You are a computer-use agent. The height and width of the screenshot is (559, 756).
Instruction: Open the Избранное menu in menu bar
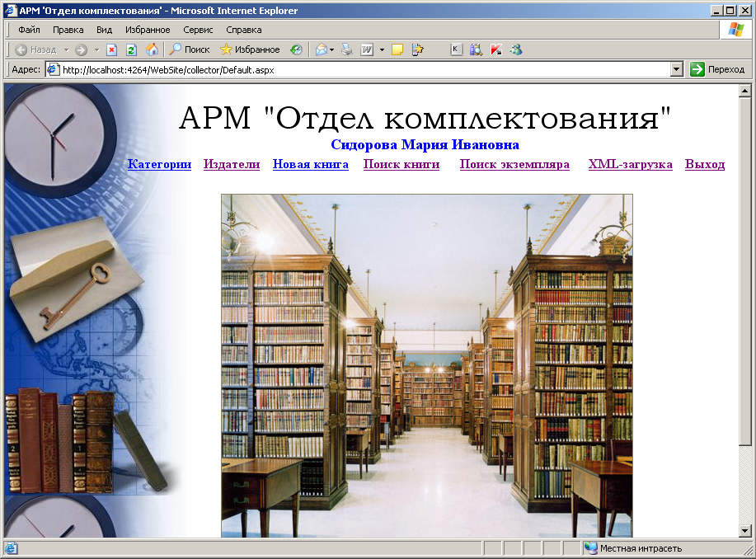click(x=148, y=30)
